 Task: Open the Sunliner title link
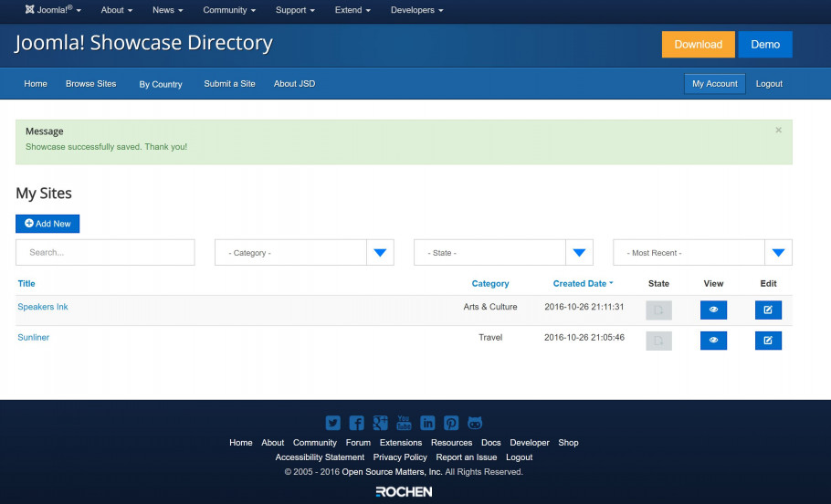(x=34, y=338)
